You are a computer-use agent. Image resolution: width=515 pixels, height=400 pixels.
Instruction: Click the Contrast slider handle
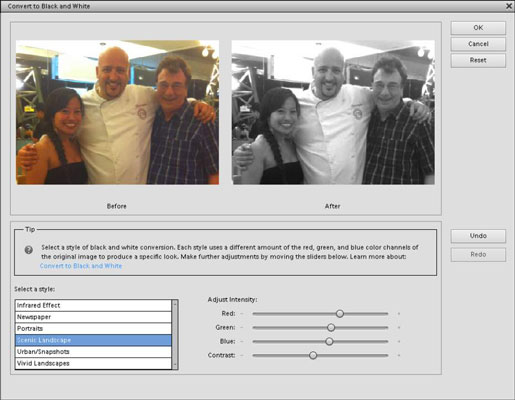click(x=313, y=356)
